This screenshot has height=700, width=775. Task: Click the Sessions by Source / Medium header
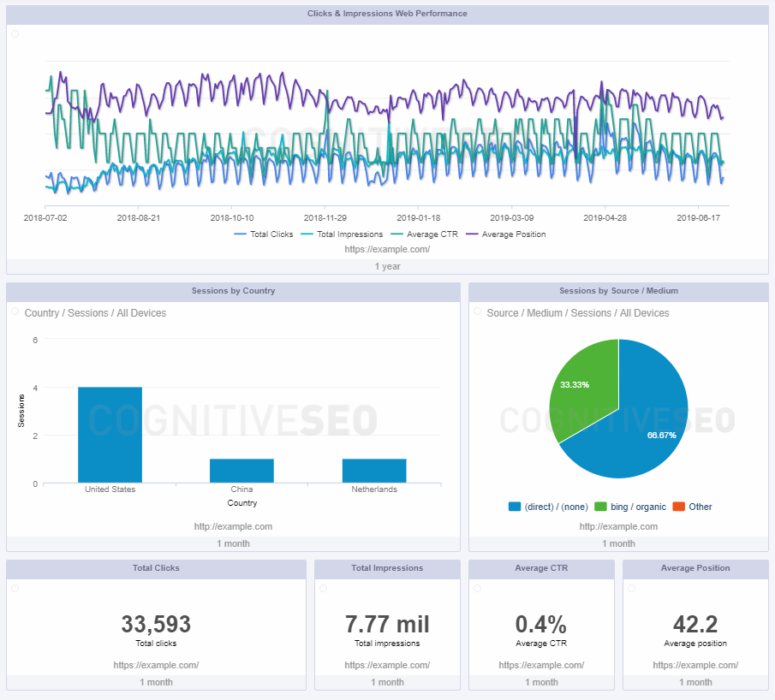point(618,291)
